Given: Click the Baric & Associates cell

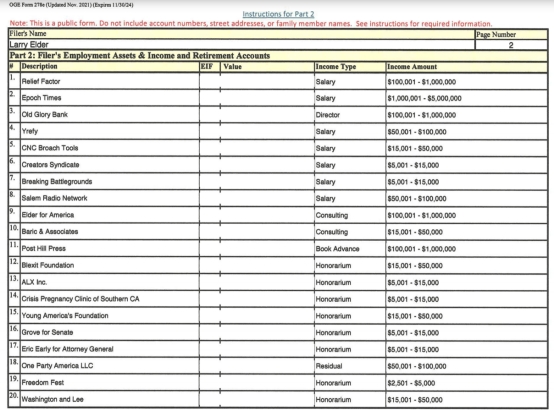Looking at the screenshot, I should [x=110, y=232].
